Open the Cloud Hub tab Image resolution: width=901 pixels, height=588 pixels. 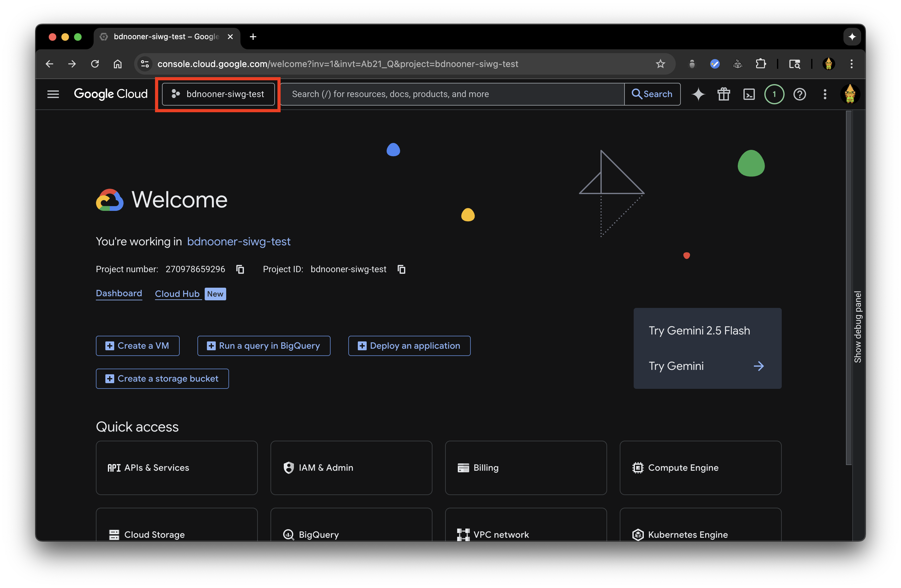(177, 294)
